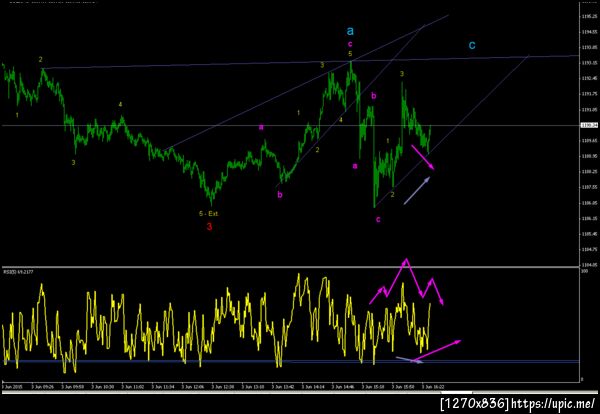600x414 pixels.
Task: Select the blue RSI lower level line
Action: (291, 361)
